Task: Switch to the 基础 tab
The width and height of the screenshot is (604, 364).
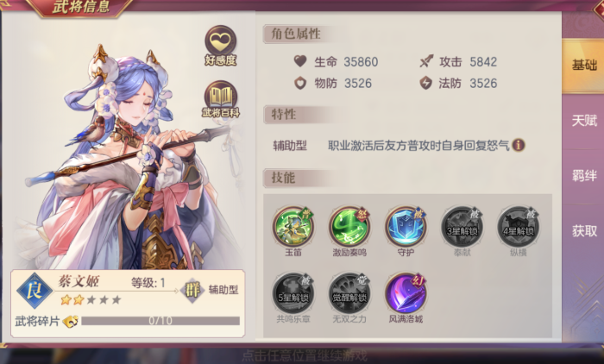Action: point(583,66)
